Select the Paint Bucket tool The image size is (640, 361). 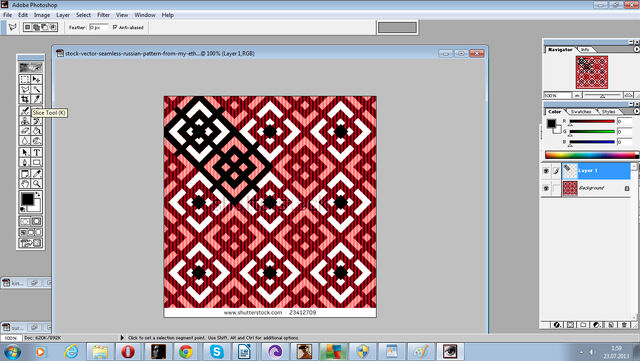[x=36, y=131]
